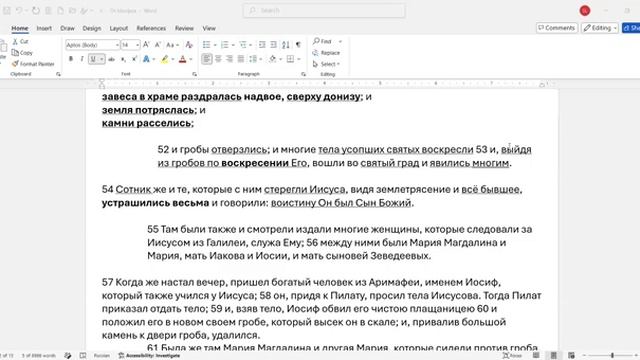Open the Change Case dropdown

[x=172, y=44]
